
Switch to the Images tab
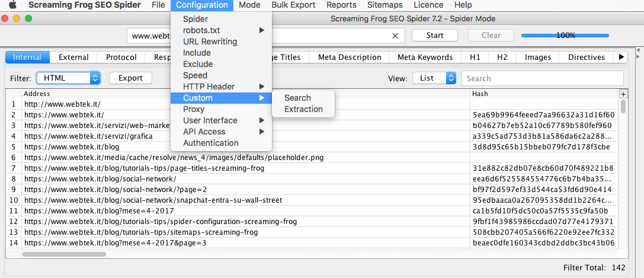tap(537, 57)
